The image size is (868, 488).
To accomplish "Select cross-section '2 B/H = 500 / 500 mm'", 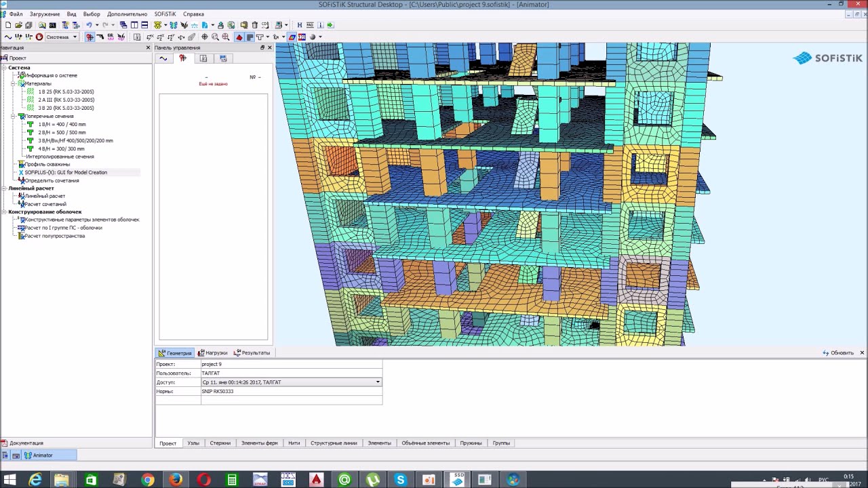I will coord(62,133).
